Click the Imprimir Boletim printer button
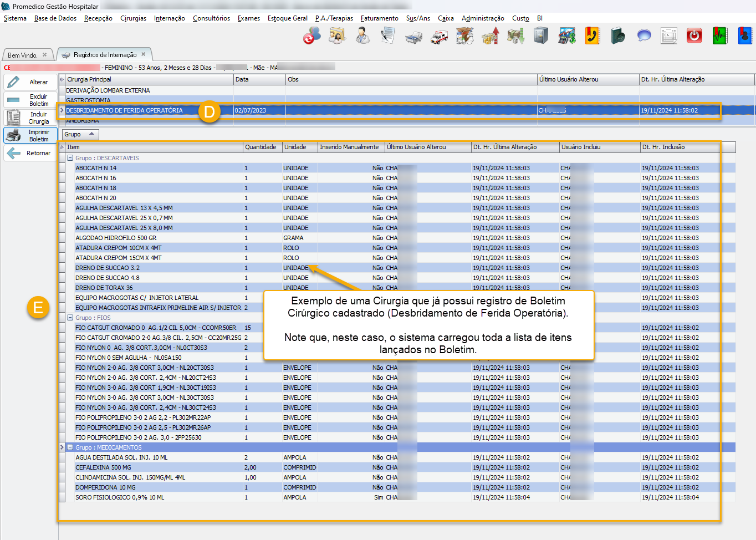Viewport: 756px width, 540px height. click(30, 135)
